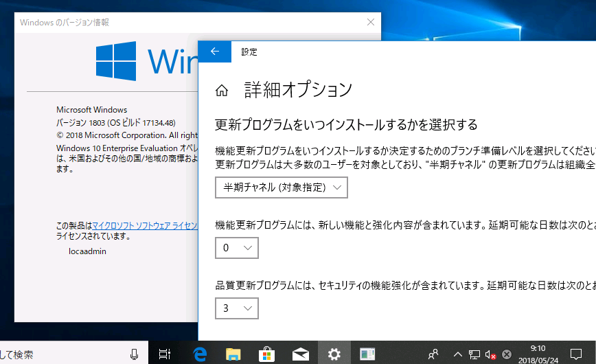Open the network status tray icon
596x364 pixels.
474,354
